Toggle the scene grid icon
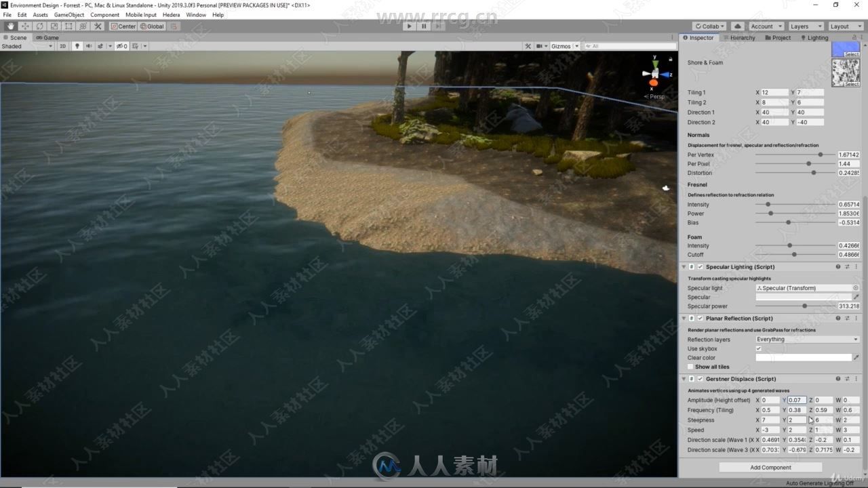868x488 pixels. click(136, 46)
